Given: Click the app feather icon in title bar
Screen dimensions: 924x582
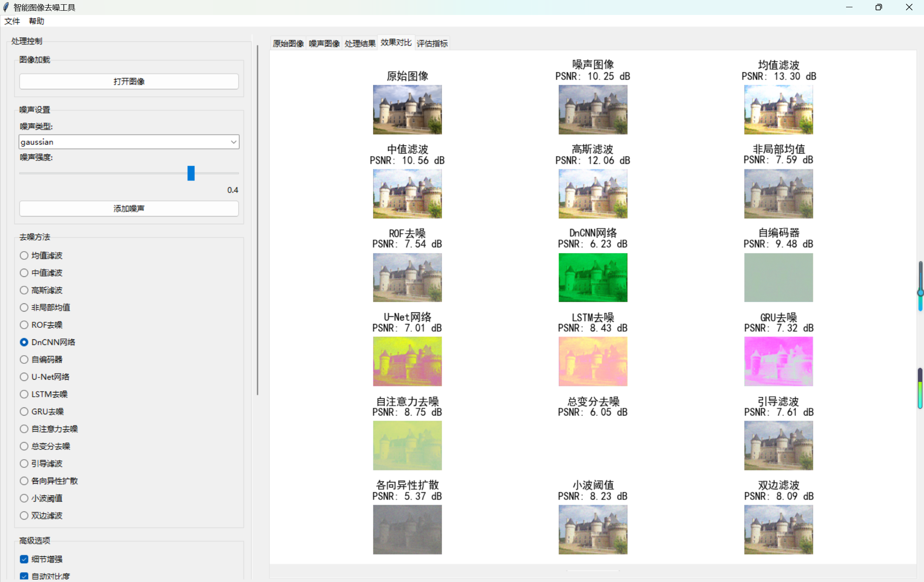Looking at the screenshot, I should [6, 7].
